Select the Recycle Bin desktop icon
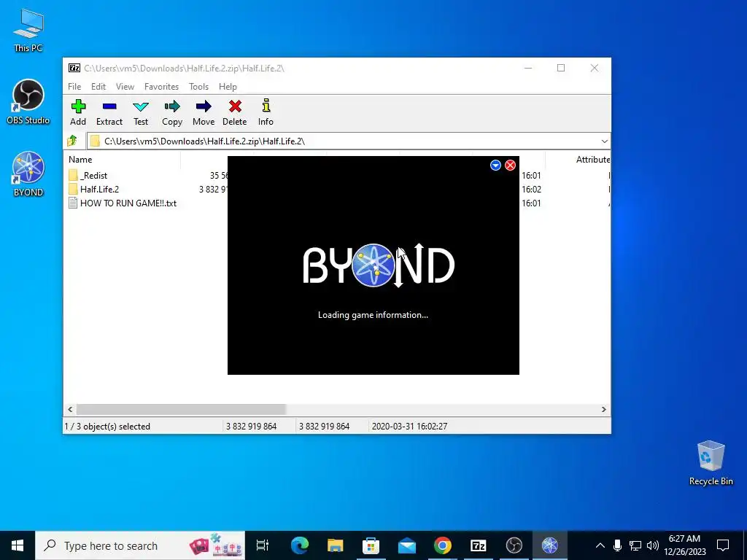The image size is (747, 560). [x=711, y=463]
